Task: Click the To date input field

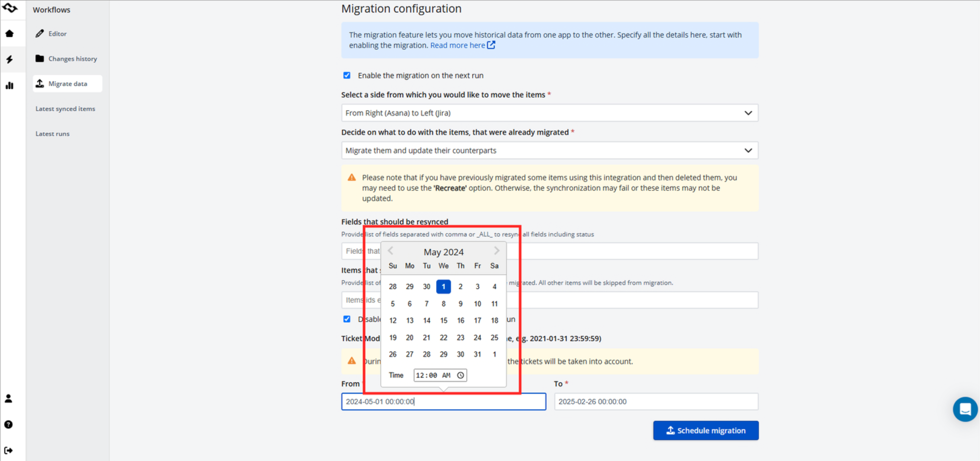Action: click(x=656, y=401)
